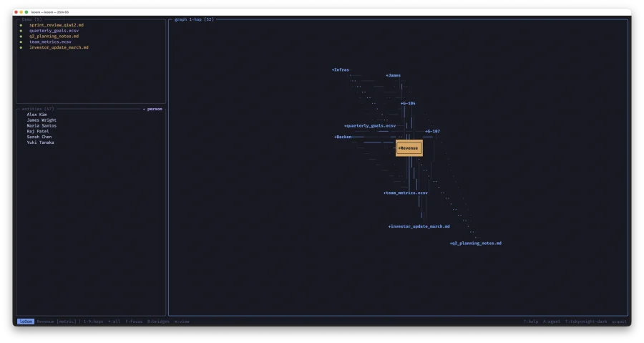Viewport: 644px width, 343px height.
Task: Open the agent from status bar
Action: (x=552, y=322)
